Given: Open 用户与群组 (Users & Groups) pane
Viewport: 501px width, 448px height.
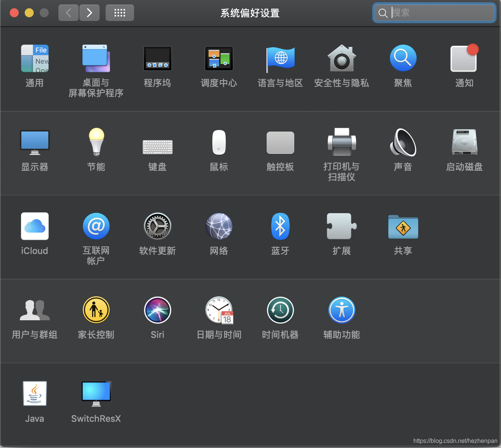Looking at the screenshot, I should coord(35,310).
